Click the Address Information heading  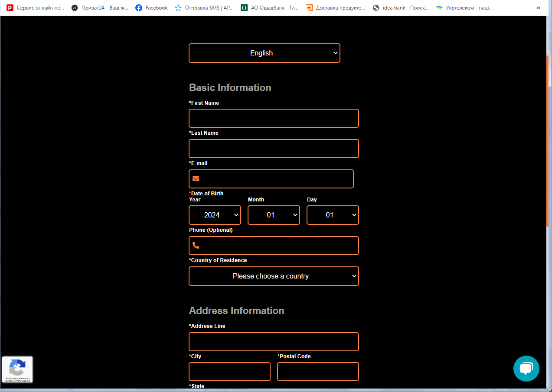[237, 311]
